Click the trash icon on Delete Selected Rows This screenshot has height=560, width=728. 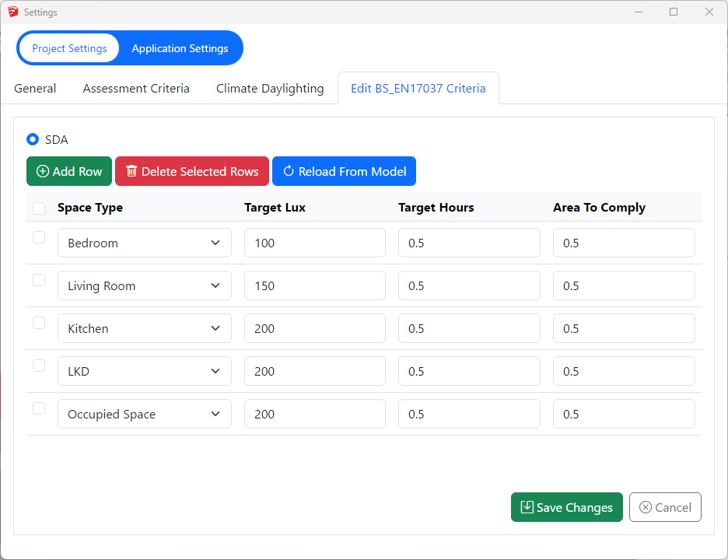coord(131,171)
